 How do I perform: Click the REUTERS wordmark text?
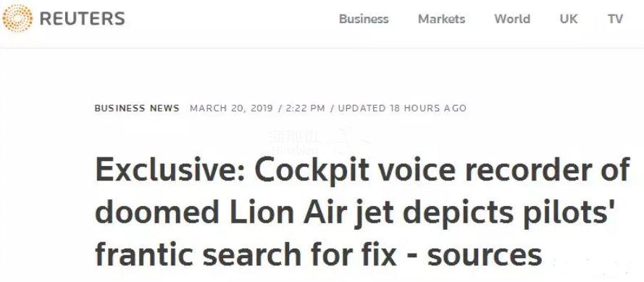tap(82, 19)
